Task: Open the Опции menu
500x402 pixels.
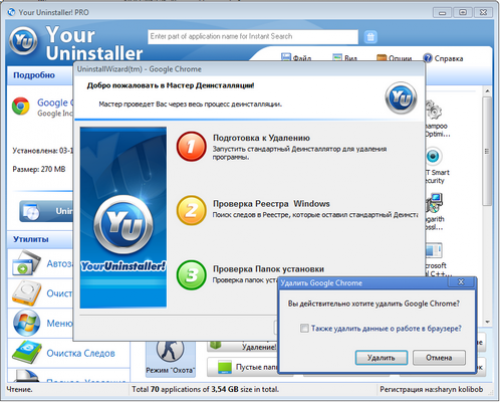Action: pos(394,58)
